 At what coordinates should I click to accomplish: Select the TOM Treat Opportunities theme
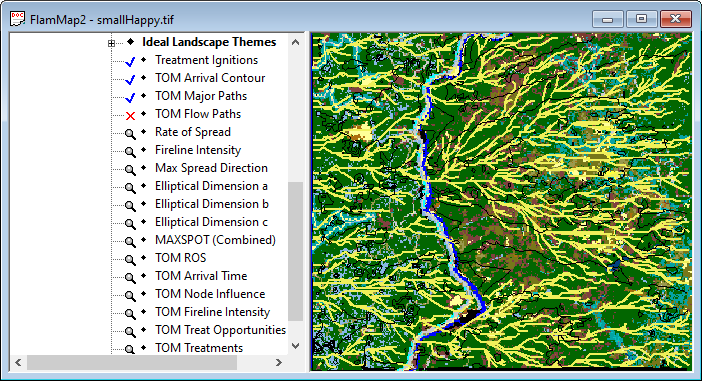pyautogui.click(x=220, y=330)
